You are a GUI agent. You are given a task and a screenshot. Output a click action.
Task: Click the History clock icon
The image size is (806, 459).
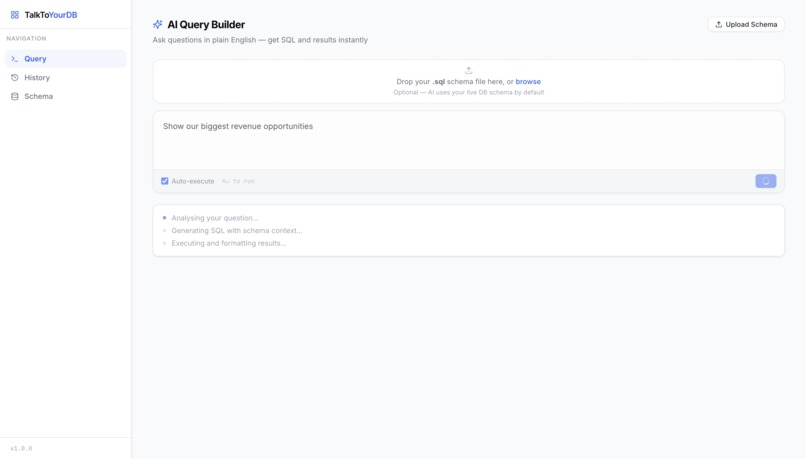coord(15,78)
